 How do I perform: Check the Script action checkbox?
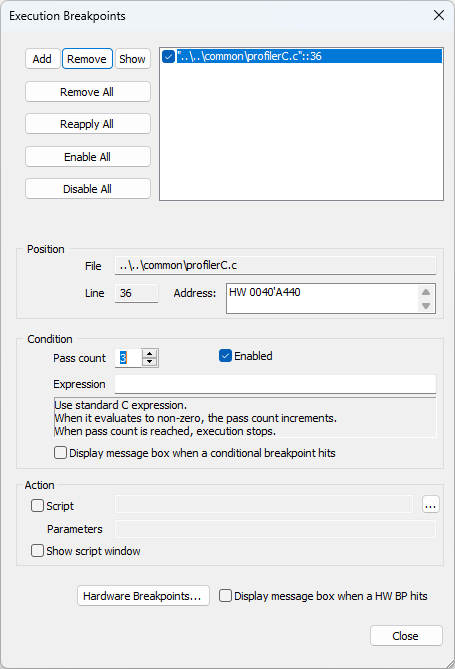click(x=37, y=506)
